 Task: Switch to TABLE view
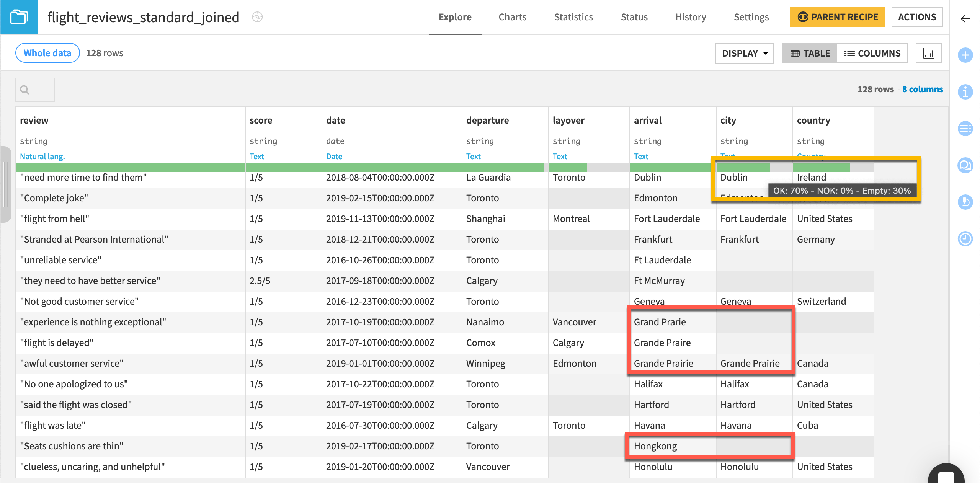pos(810,53)
